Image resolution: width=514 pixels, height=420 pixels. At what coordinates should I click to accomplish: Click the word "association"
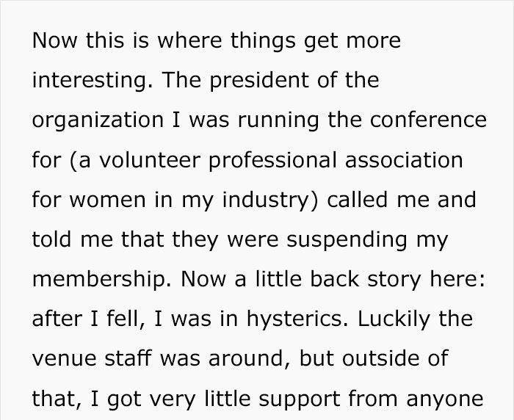coord(405,159)
